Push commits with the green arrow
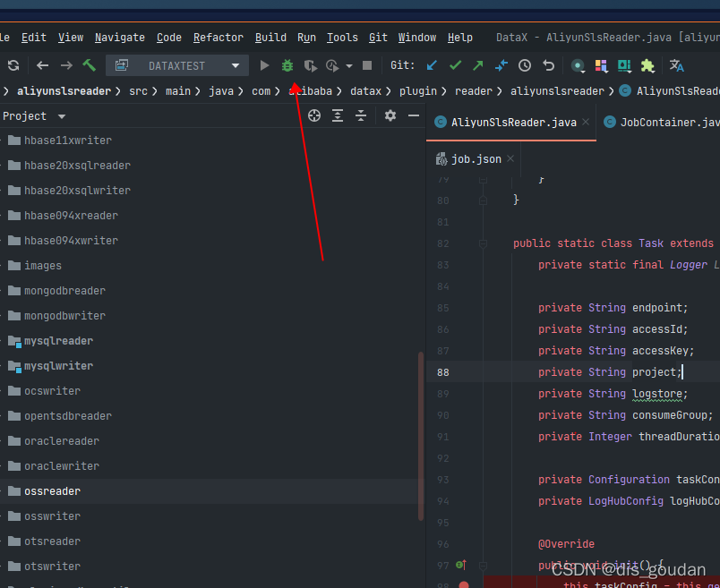The width and height of the screenshot is (720, 588). point(478,65)
